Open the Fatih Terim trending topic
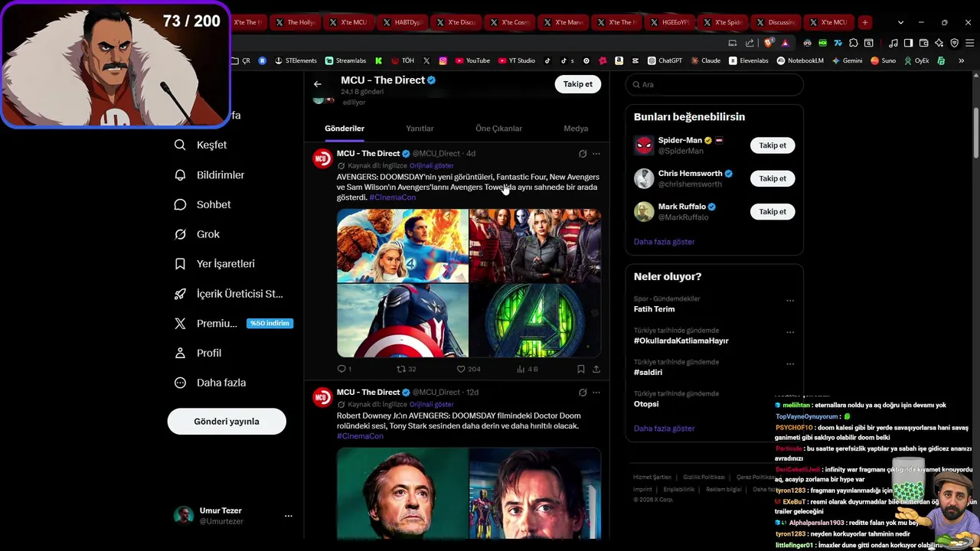 click(655, 309)
